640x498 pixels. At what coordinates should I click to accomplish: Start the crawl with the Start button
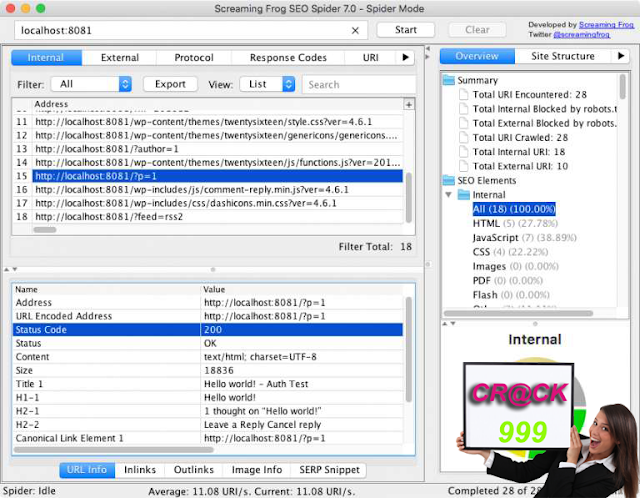[x=406, y=30]
